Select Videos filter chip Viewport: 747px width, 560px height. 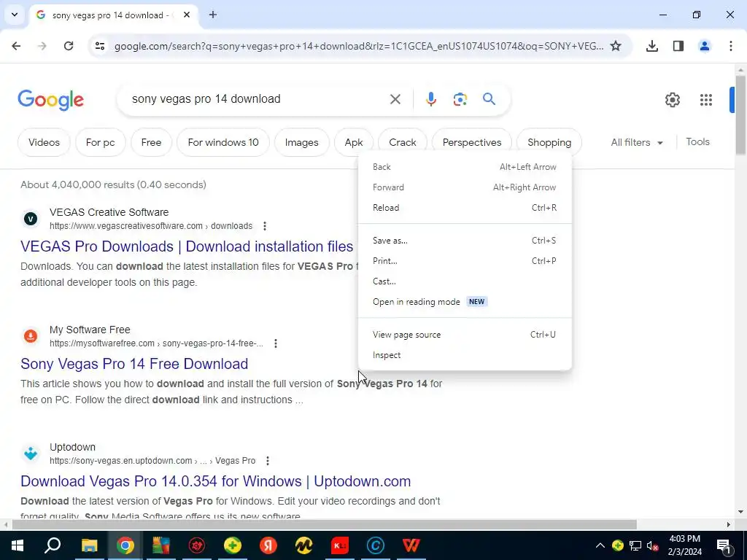click(x=44, y=142)
